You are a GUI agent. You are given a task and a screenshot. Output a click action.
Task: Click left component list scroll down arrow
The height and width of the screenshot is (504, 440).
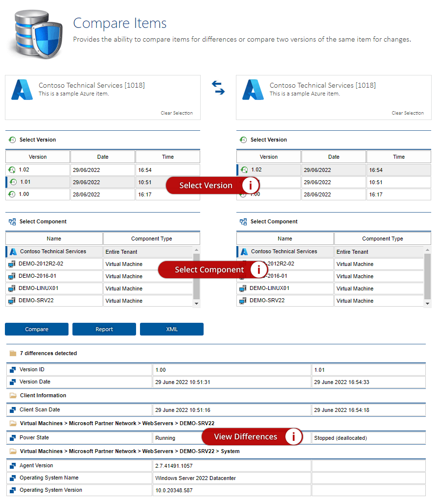coord(197,304)
